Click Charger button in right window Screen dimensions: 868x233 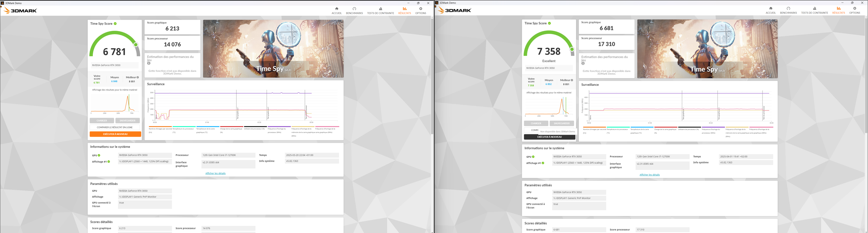(x=536, y=123)
